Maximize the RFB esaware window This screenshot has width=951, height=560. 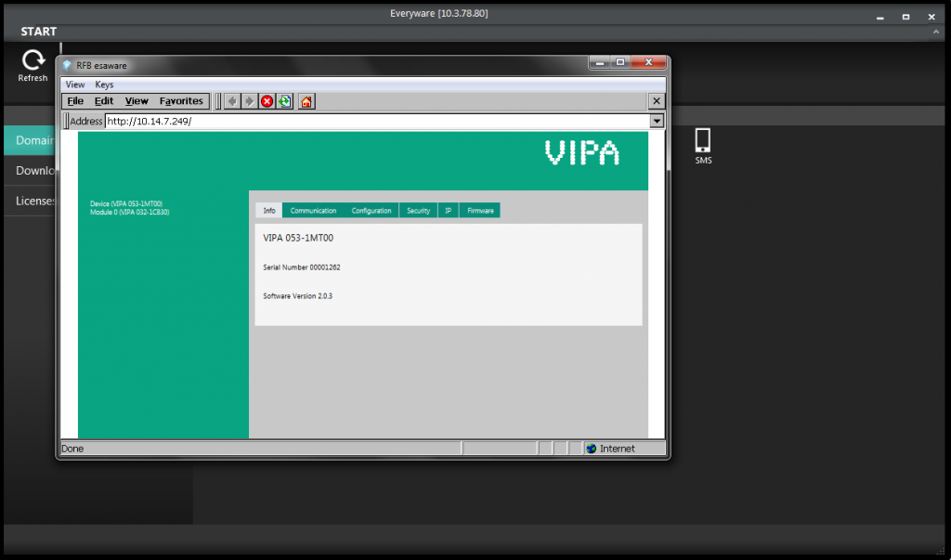point(619,62)
